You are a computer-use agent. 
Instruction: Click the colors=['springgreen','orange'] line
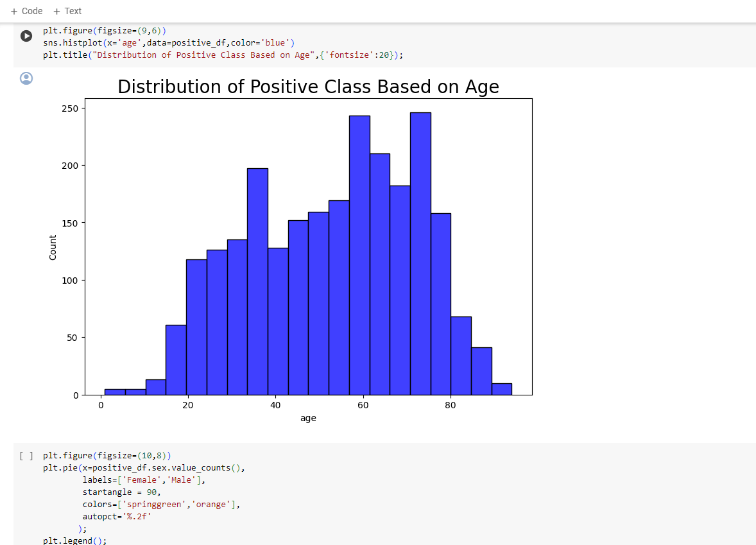(x=161, y=505)
